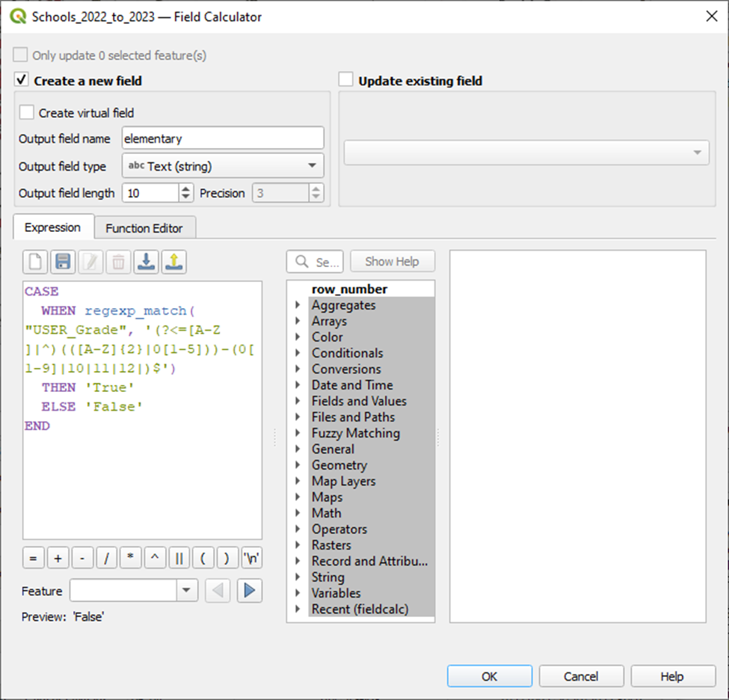Click the Save Expression floppy icon
Image resolution: width=729 pixels, height=700 pixels.
63,262
